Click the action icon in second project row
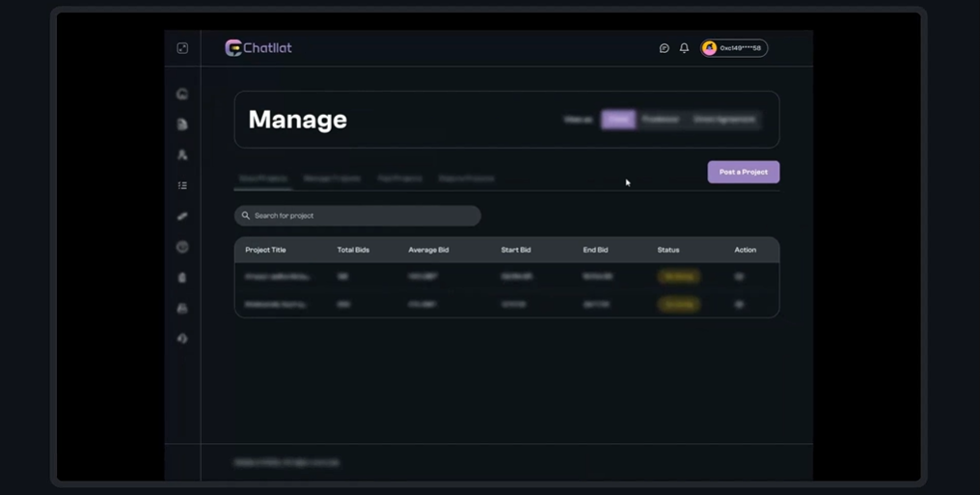Image resolution: width=980 pixels, height=495 pixels. pyautogui.click(x=739, y=304)
